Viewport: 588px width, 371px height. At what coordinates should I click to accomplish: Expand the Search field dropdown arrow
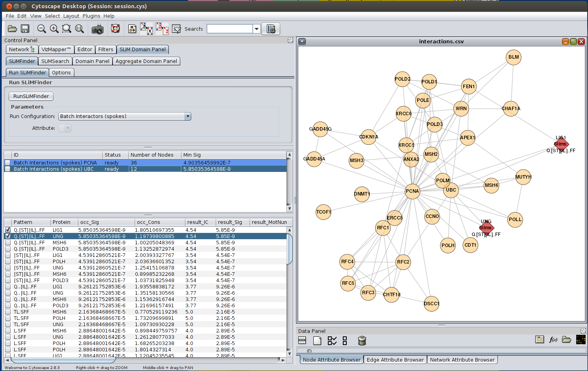257,29
